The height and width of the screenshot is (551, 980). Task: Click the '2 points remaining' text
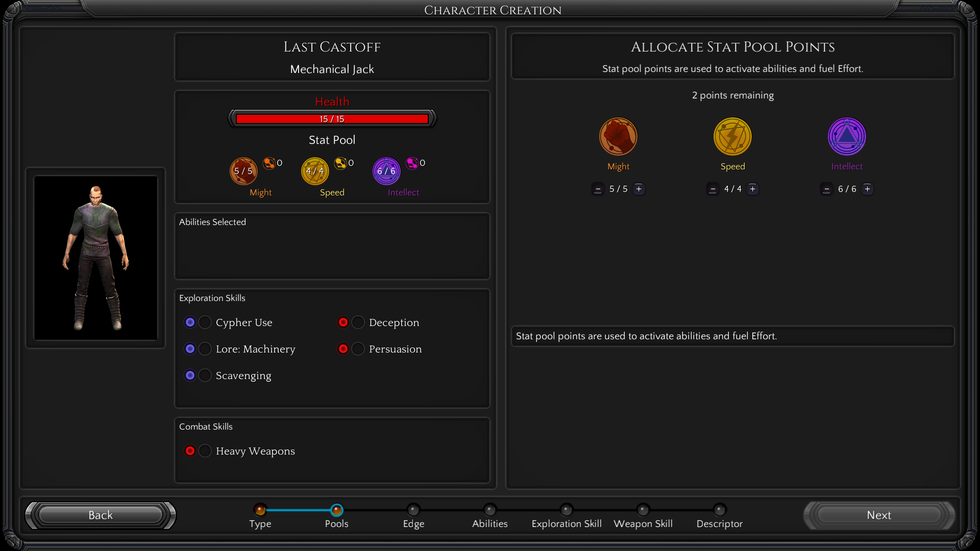732,95
